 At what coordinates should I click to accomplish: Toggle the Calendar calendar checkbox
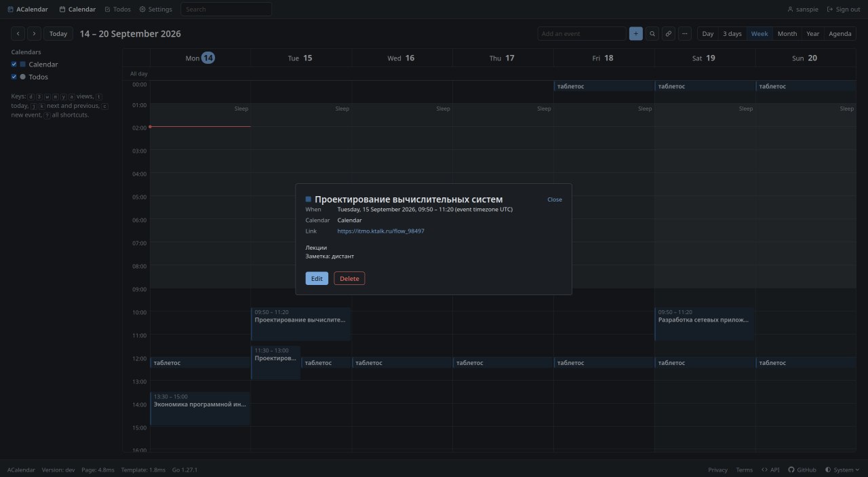(x=14, y=64)
